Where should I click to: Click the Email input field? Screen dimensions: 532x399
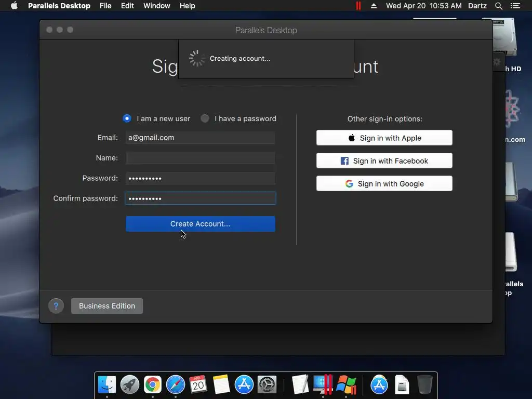[201, 137]
